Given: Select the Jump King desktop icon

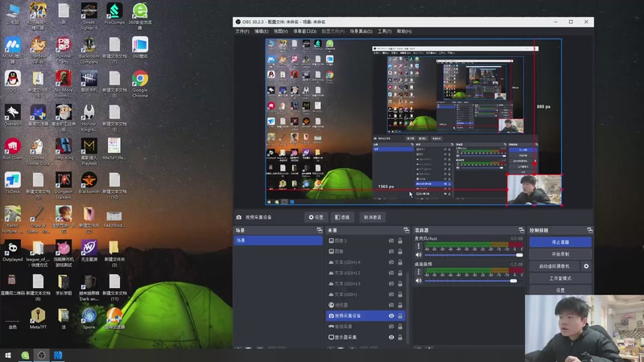Looking at the screenshot, I should [x=64, y=149].
